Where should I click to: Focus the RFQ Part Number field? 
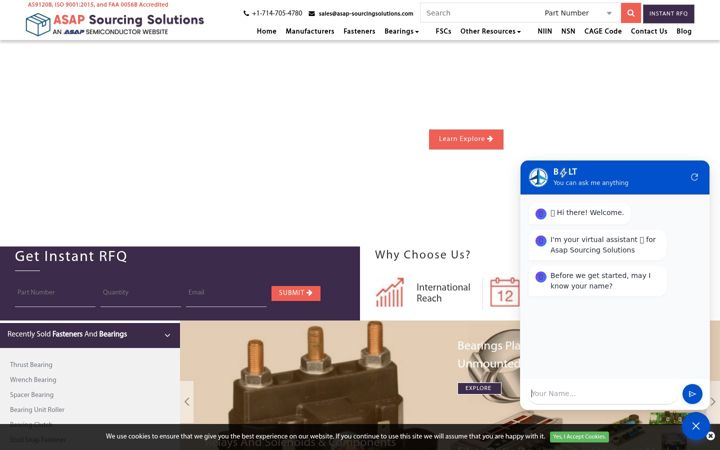[55, 293]
